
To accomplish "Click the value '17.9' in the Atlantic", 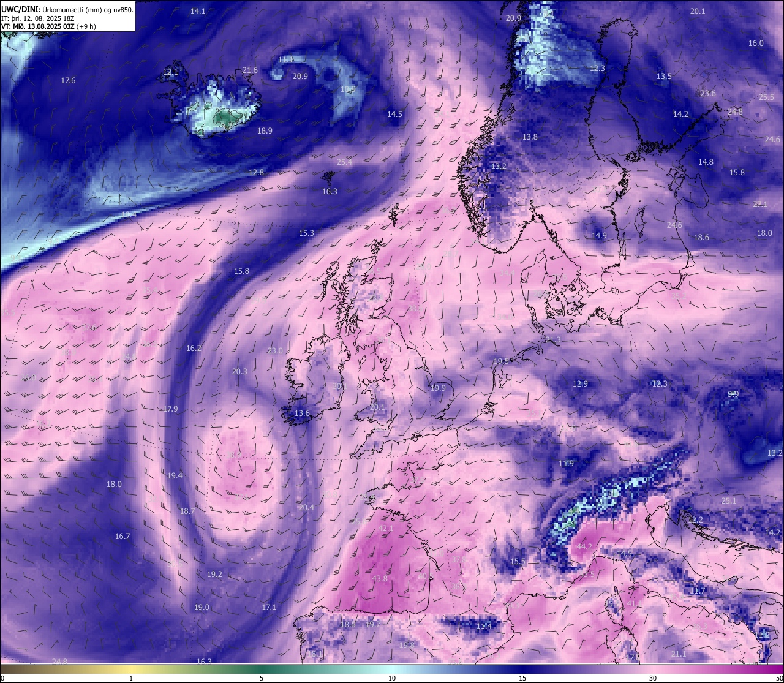I will (170, 409).
